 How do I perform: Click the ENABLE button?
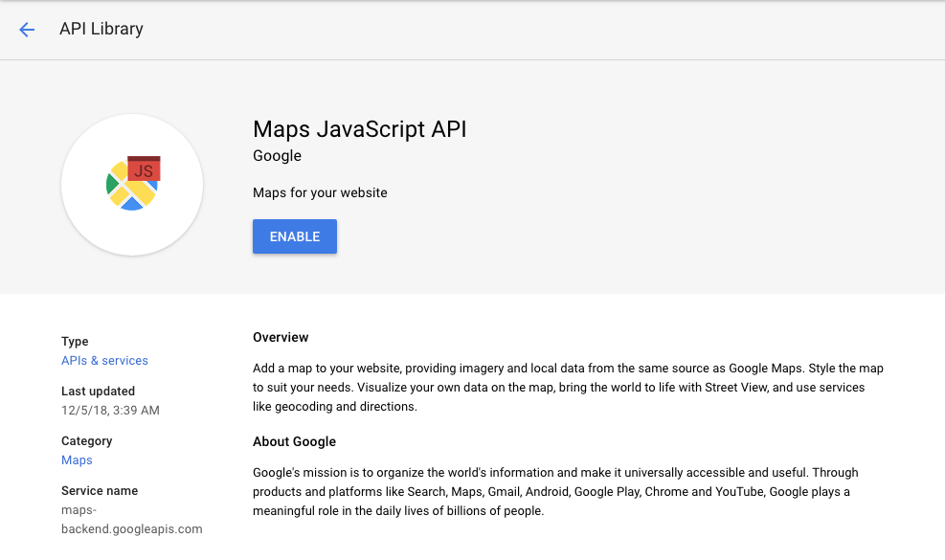(x=295, y=236)
